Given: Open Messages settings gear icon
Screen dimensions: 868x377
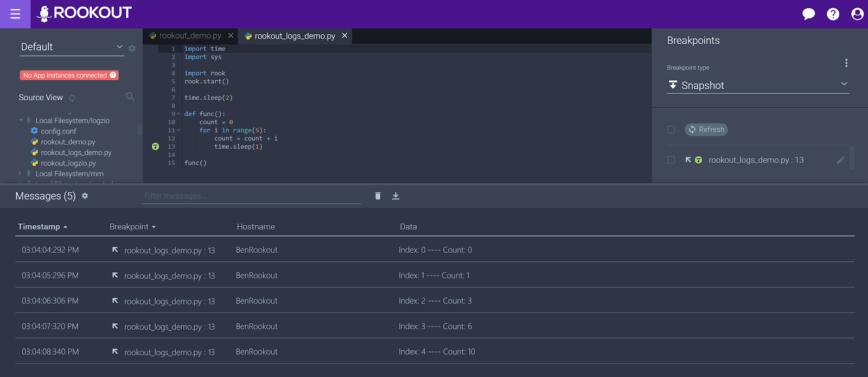Looking at the screenshot, I should 85,196.
